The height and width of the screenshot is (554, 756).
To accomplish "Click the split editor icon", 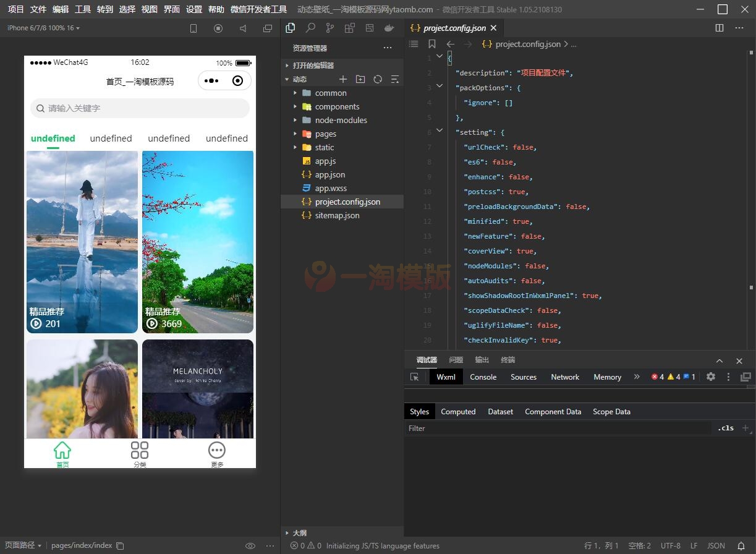I will click(720, 28).
